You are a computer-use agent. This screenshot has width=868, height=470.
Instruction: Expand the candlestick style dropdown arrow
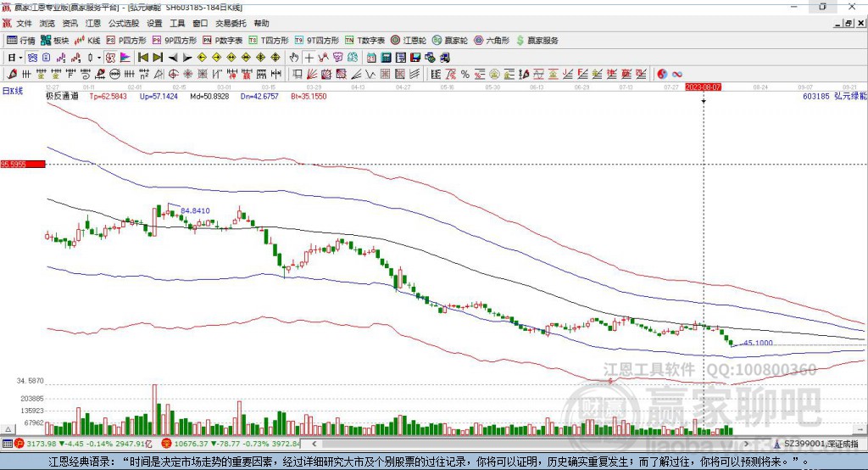pyautogui.click(x=99, y=58)
